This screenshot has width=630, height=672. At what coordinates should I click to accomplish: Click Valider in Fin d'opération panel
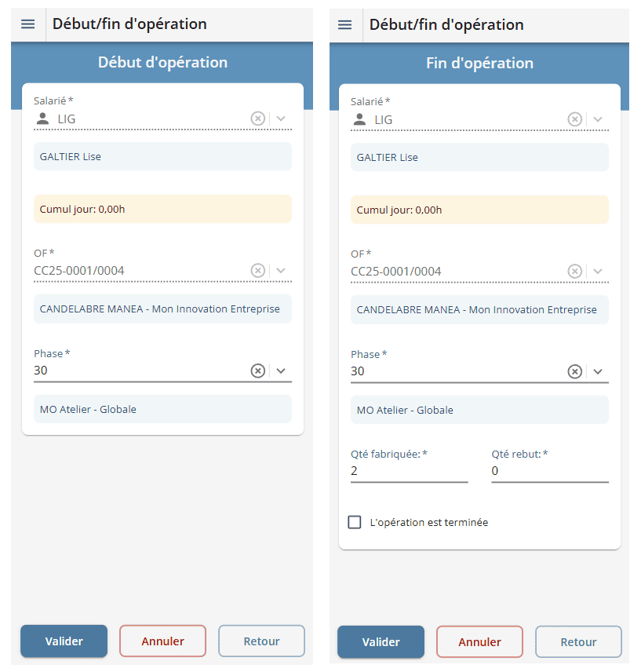tap(381, 642)
